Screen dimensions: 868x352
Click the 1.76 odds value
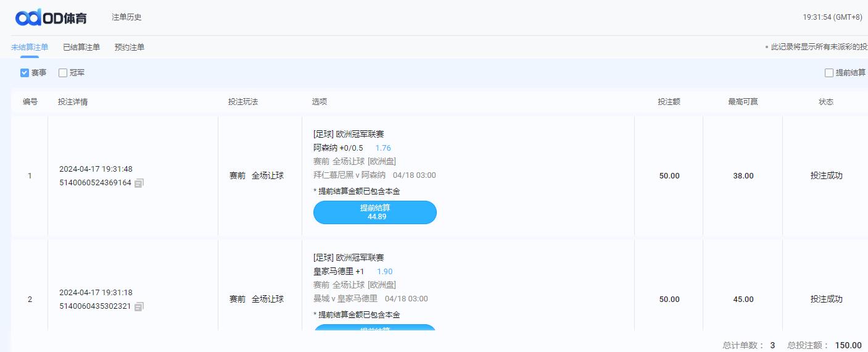pyautogui.click(x=383, y=148)
